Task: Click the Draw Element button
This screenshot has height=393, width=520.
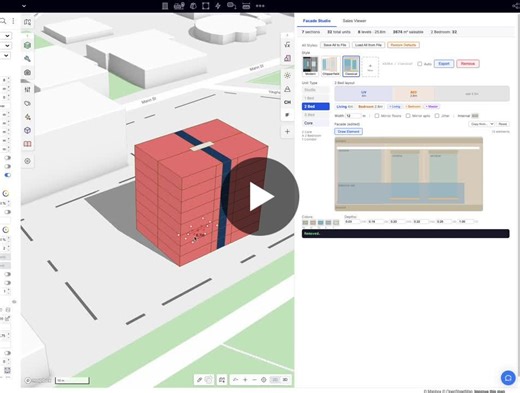Action: (348, 132)
